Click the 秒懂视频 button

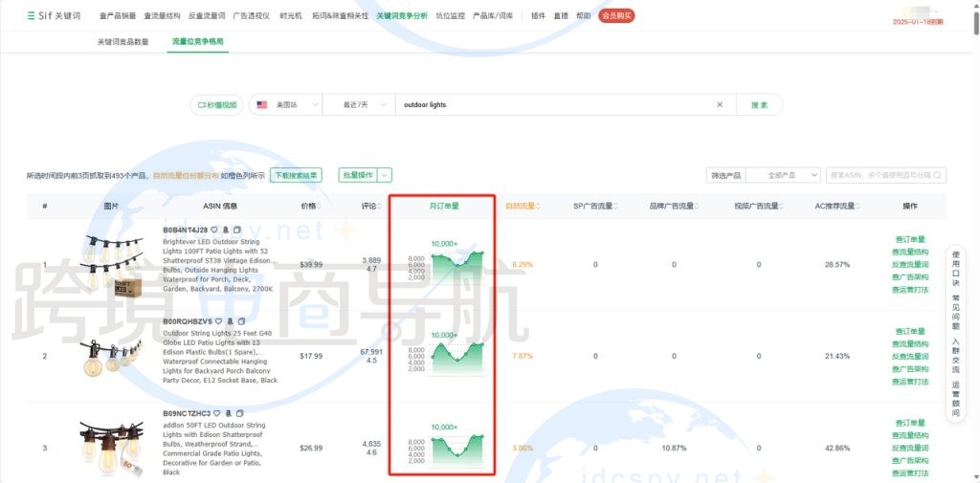click(217, 105)
